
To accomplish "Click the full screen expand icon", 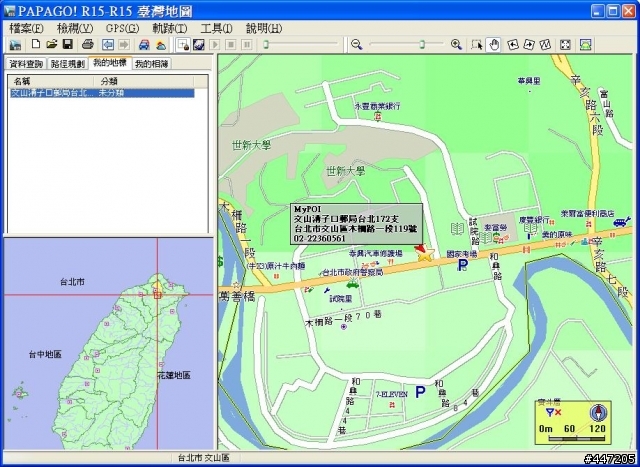I will pos(565,44).
